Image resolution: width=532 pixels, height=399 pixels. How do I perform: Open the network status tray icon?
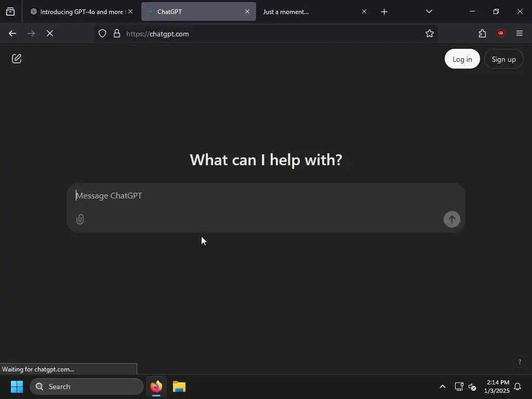459,387
